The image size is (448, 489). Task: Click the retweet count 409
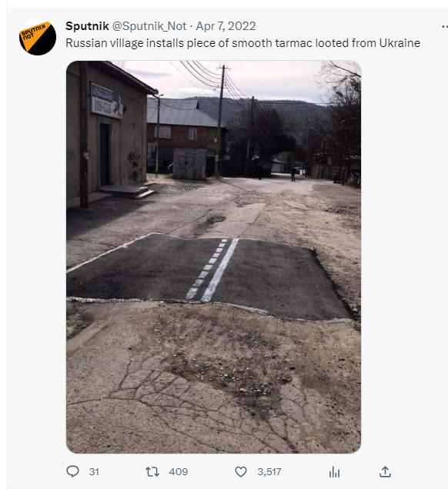click(x=179, y=471)
